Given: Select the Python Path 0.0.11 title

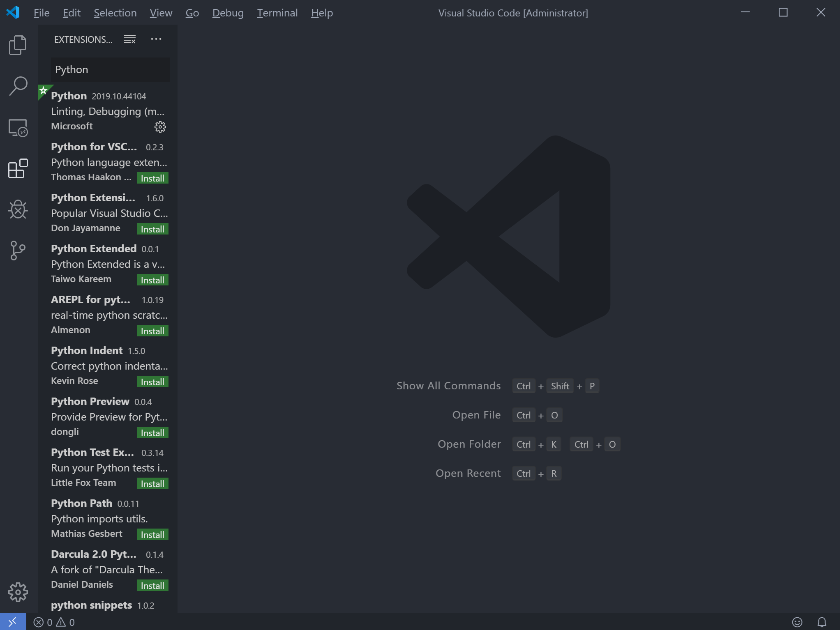Looking at the screenshot, I should (x=81, y=503).
